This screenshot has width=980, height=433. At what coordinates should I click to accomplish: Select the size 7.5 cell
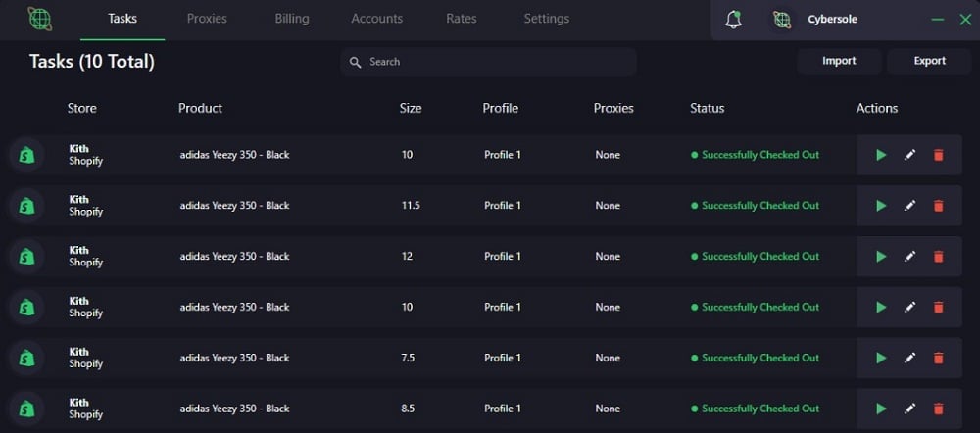408,358
